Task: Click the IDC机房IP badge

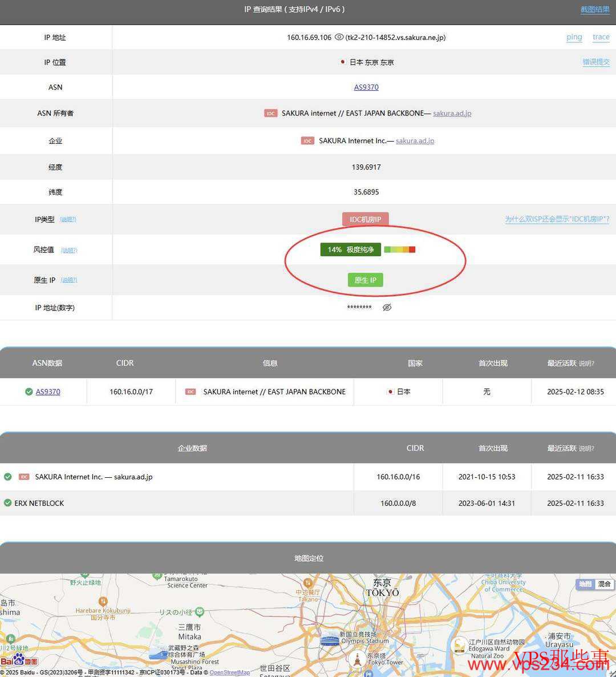Action: pos(366,219)
